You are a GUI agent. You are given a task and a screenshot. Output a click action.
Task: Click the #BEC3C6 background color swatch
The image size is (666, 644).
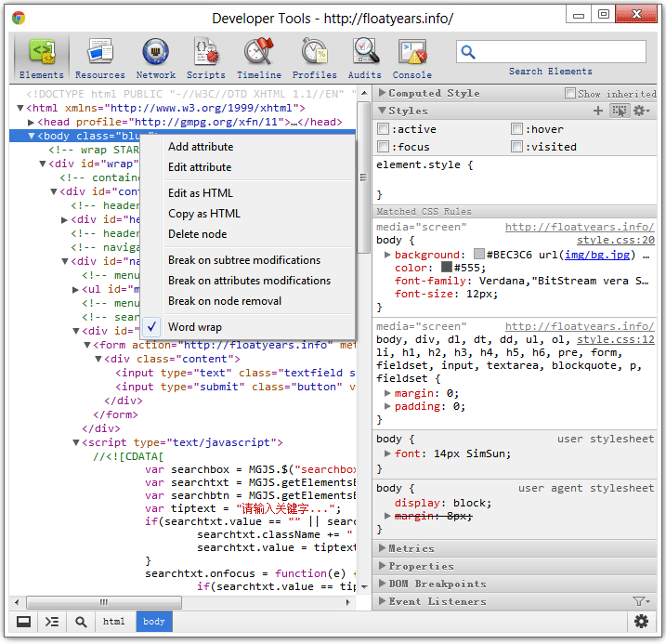tap(479, 254)
